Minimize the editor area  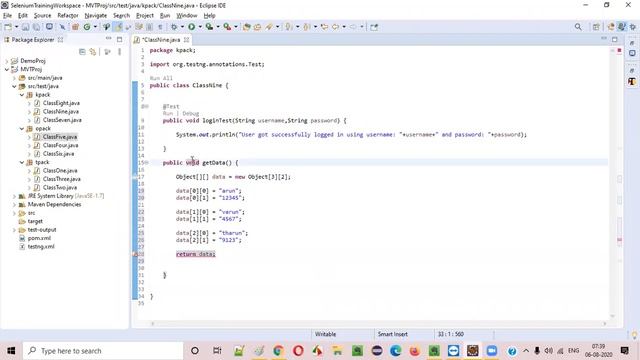(x=604, y=39)
